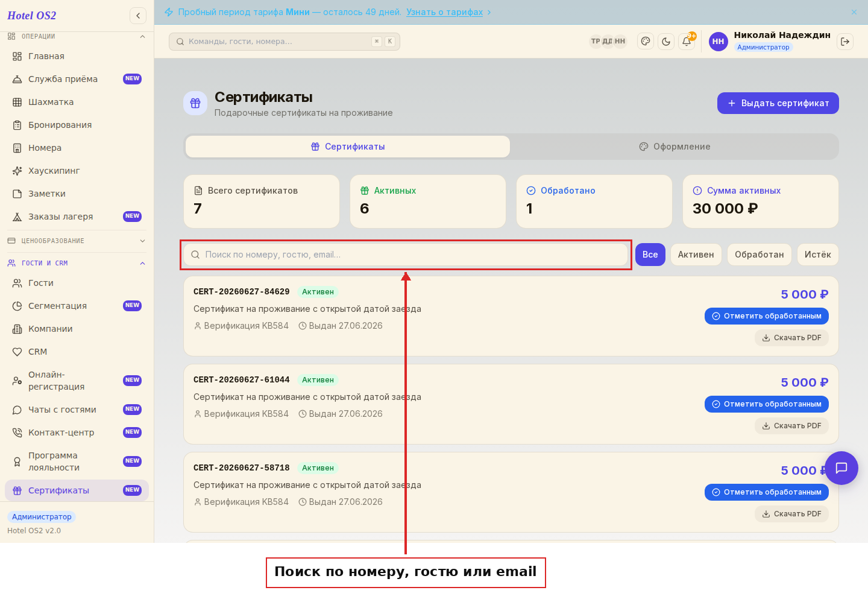The width and height of the screenshot is (868, 602).
Task: Click the CRM heart icon
Action: point(17,352)
